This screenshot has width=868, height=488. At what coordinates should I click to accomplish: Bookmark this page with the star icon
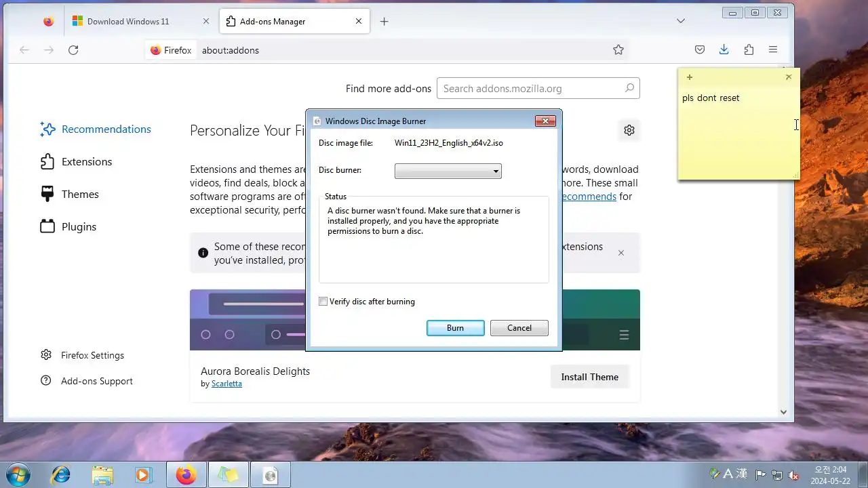pos(618,50)
